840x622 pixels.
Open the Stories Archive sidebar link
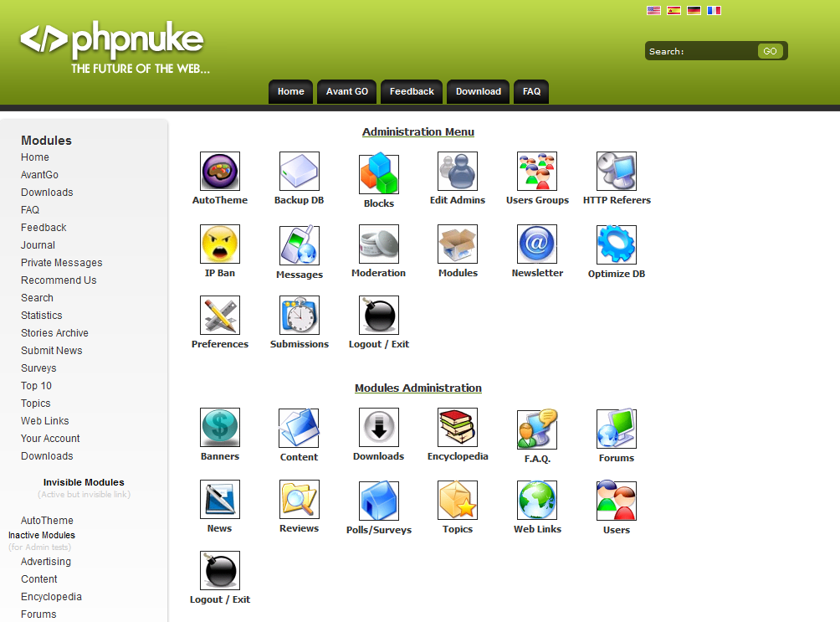point(54,333)
